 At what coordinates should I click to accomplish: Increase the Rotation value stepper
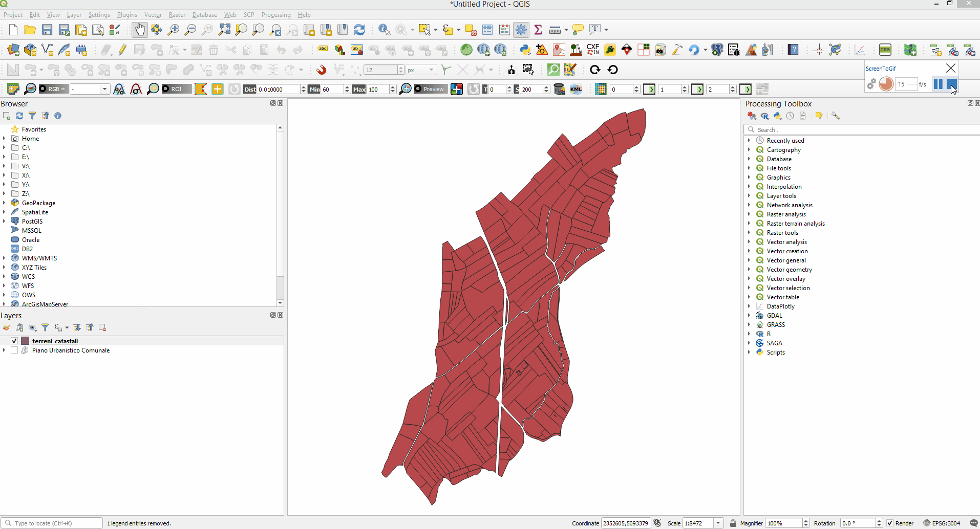879,521
